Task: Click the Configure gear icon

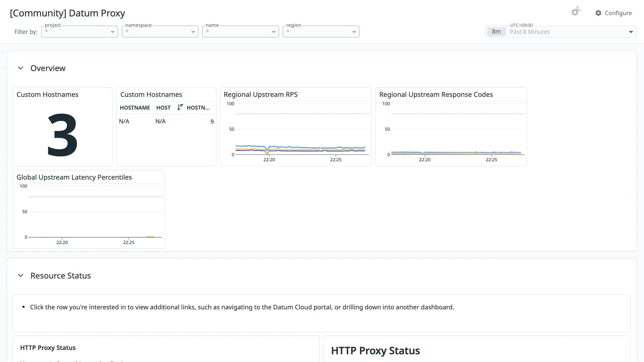Action: (x=598, y=13)
